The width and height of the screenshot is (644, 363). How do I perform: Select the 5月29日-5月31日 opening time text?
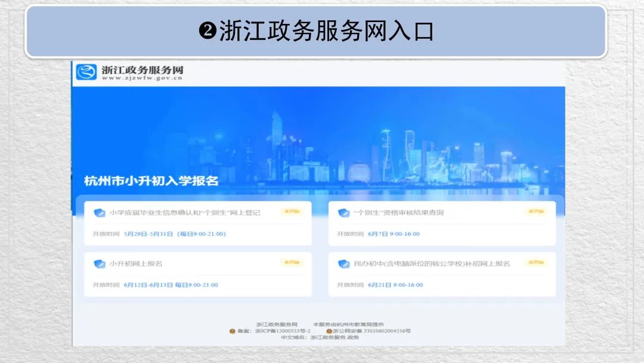click(175, 234)
